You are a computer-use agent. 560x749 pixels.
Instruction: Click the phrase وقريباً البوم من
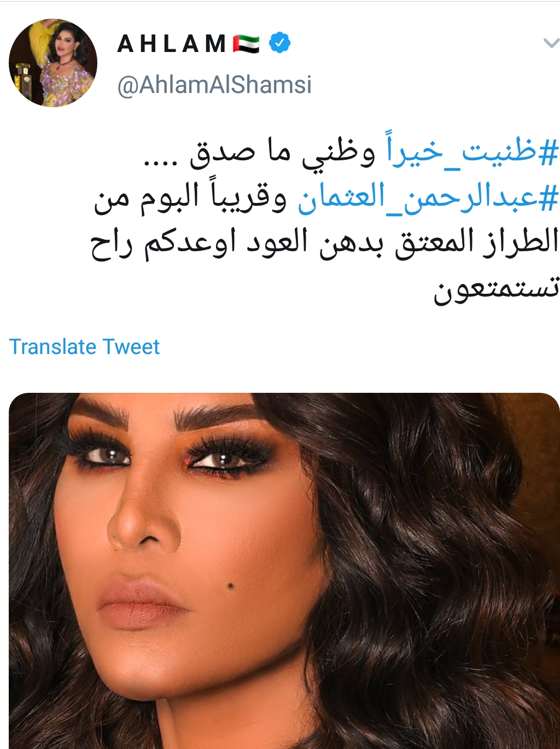(190, 198)
